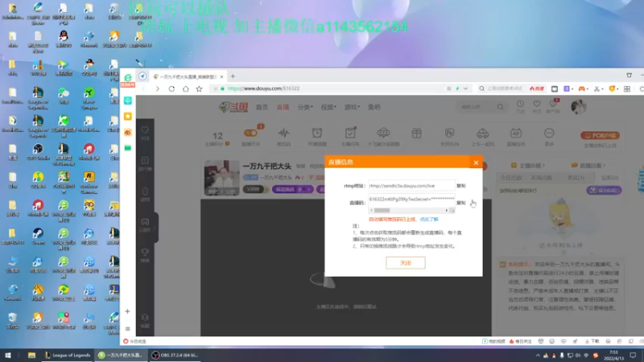Copy the stream key 直播码 with its 复制 link
644x362 pixels.
tap(460, 203)
